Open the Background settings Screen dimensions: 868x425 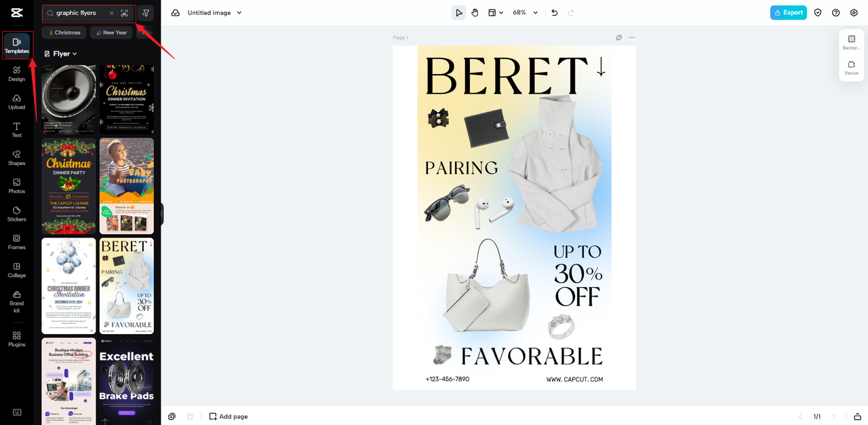point(851,42)
